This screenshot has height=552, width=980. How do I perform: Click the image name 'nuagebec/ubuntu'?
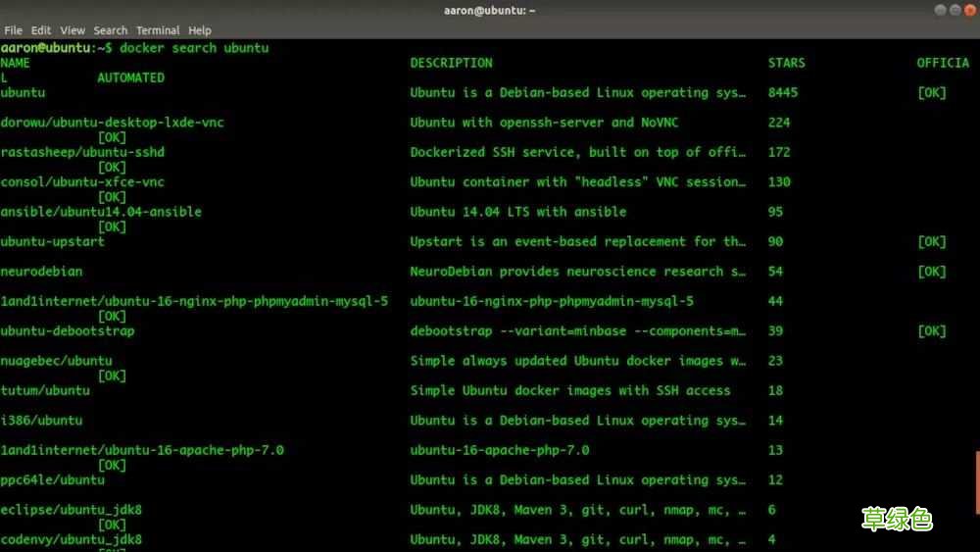click(x=56, y=361)
